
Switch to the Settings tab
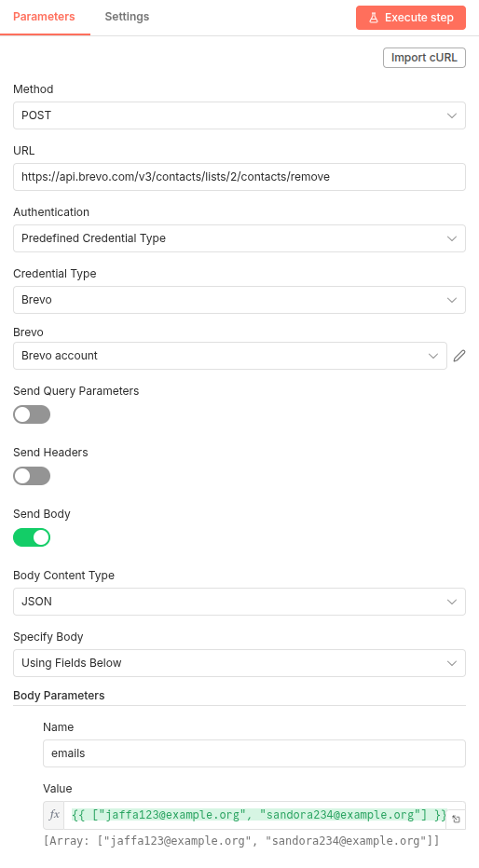point(127,17)
